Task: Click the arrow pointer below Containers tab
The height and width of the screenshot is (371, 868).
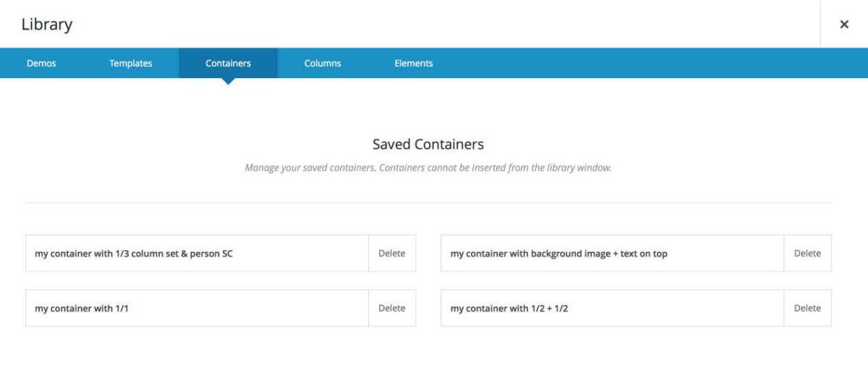Action: click(x=228, y=81)
